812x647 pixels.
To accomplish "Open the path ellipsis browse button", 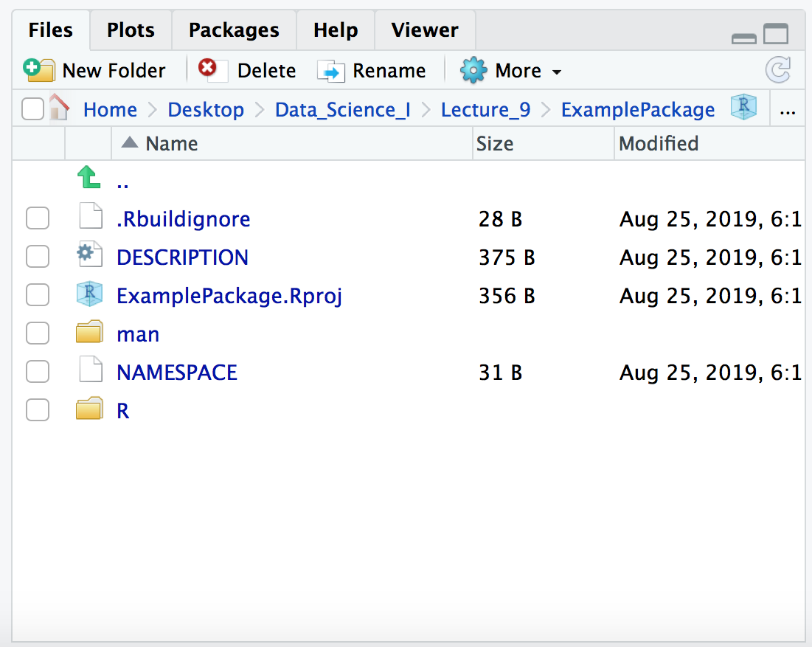I will click(787, 111).
